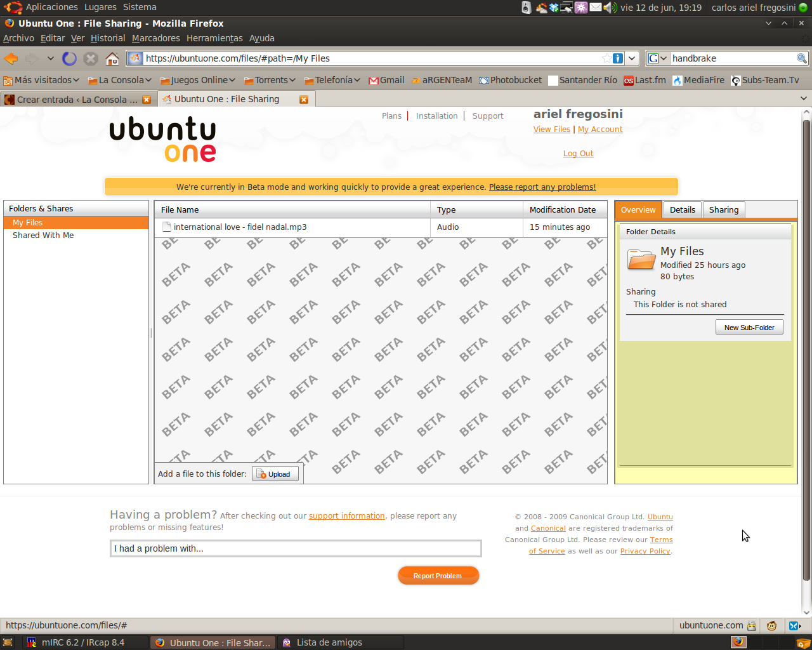
Task: Open the Gmail bookmark
Action: pos(386,80)
